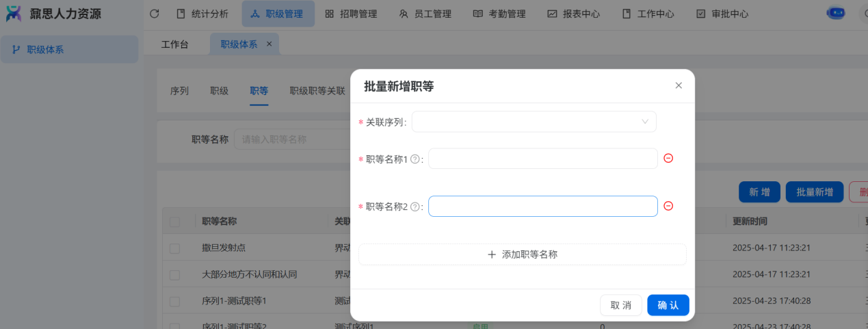Click the 职等名称1 input field
Screen dimensions: 868x329
pyautogui.click(x=542, y=159)
